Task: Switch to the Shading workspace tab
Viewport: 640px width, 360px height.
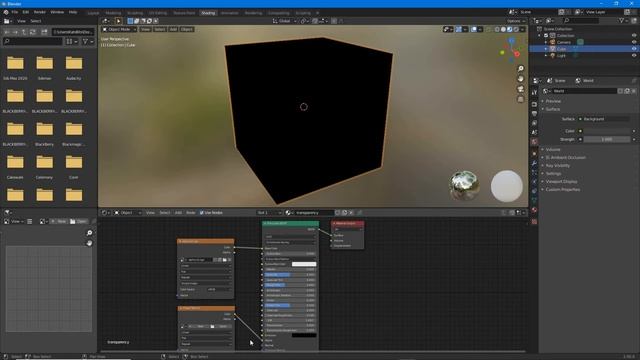Action: pyautogui.click(x=208, y=13)
